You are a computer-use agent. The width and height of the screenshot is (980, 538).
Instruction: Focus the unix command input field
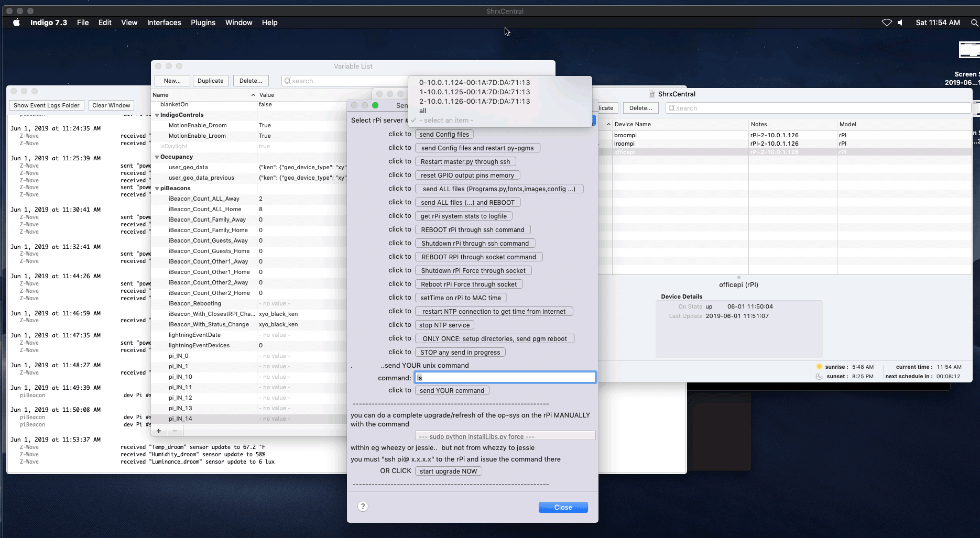pyautogui.click(x=505, y=378)
